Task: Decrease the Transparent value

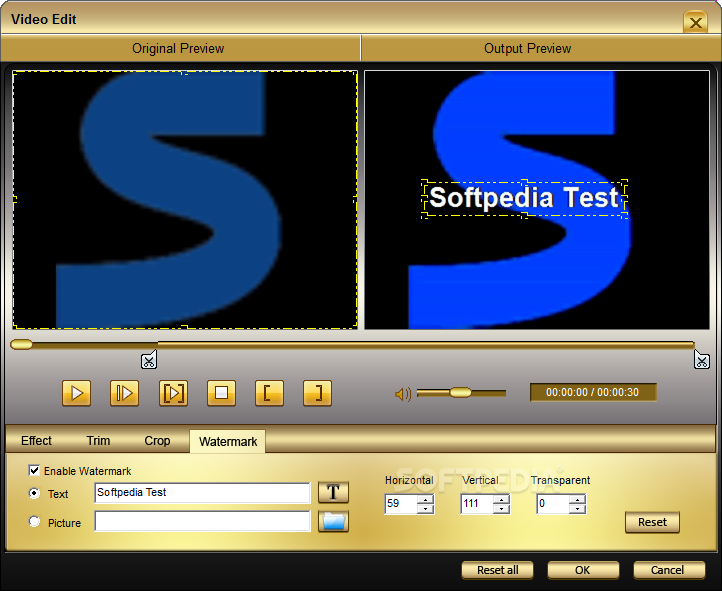Action: (x=577, y=509)
